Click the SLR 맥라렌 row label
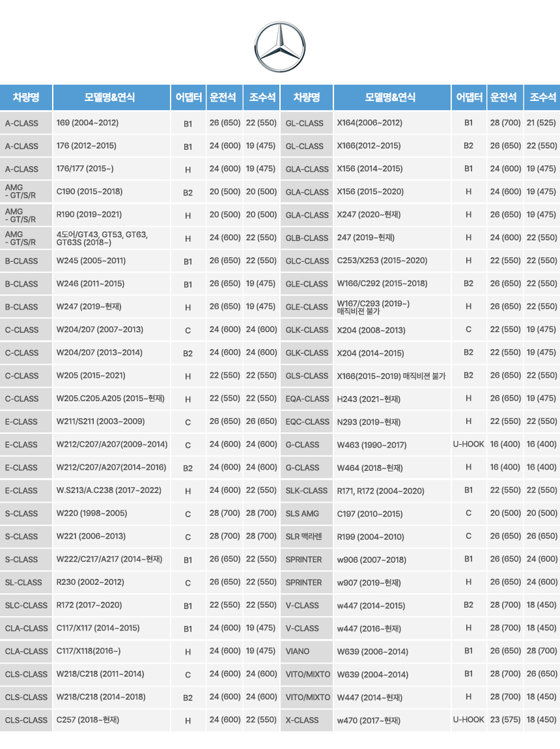Screen dimensions: 560x749 (305, 537)
